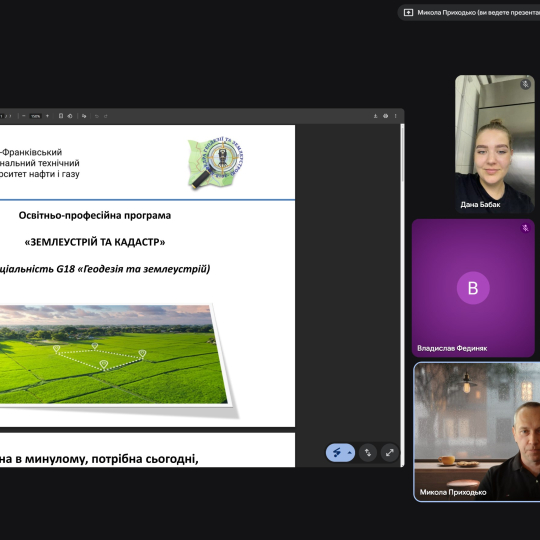
Task: Select Микола Приходько's video tile
Action: pyautogui.click(x=477, y=432)
